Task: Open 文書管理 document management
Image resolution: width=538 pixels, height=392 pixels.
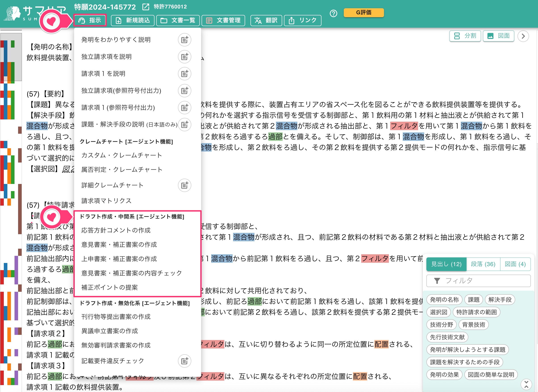Action: pyautogui.click(x=223, y=20)
